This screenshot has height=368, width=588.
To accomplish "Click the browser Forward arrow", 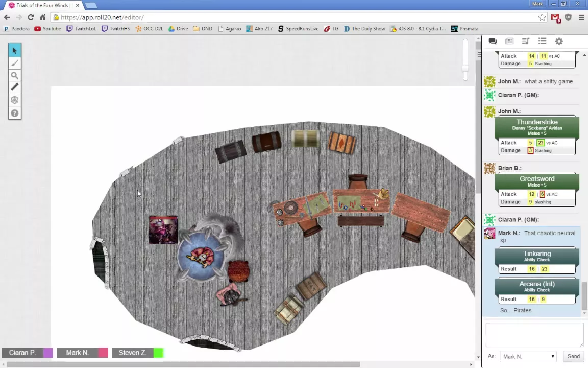I will 19,17.
